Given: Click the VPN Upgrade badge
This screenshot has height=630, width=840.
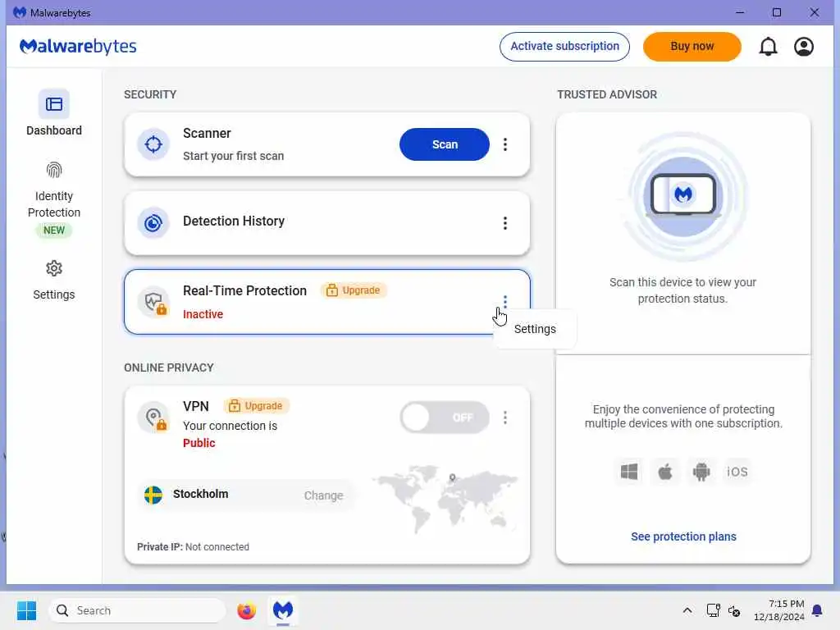Looking at the screenshot, I should (256, 406).
